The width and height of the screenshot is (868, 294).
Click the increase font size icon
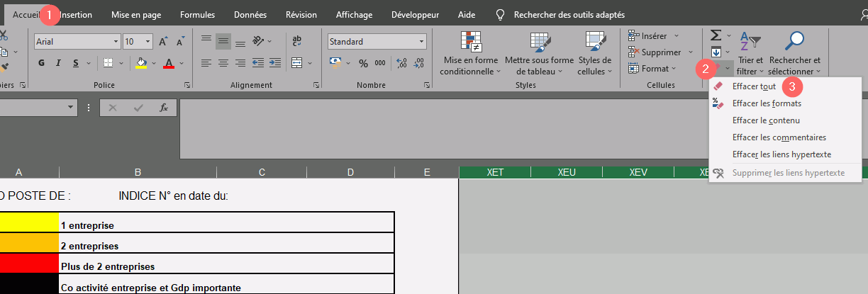point(164,42)
